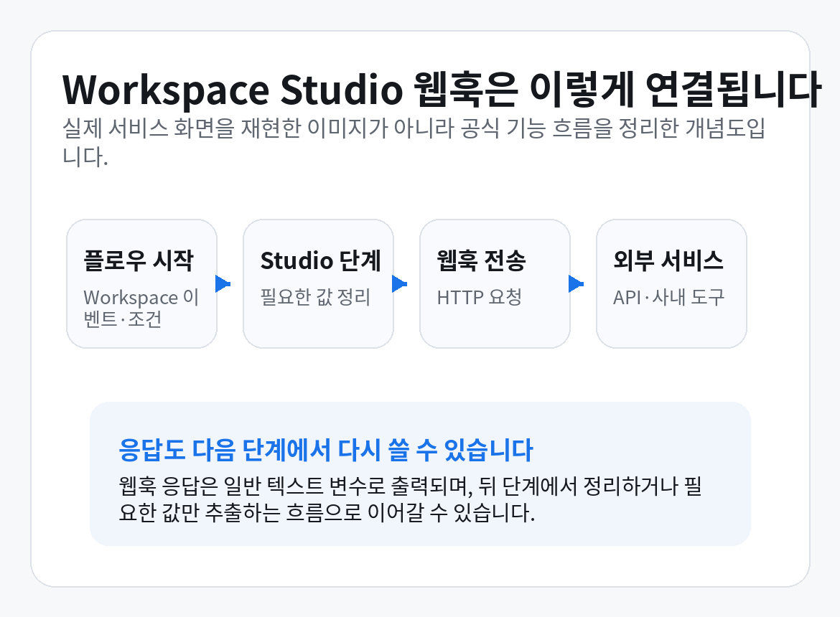Click the '필요한 값 정리' text
The width and height of the screenshot is (840, 617).
click(315, 297)
